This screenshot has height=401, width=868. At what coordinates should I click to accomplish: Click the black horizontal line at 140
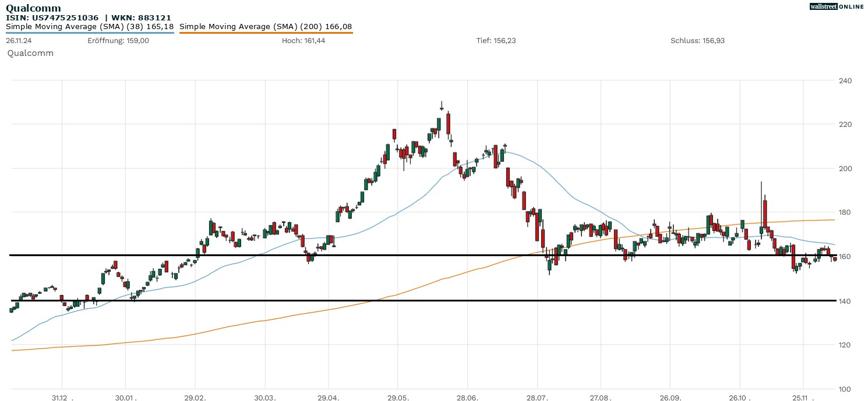(408, 300)
